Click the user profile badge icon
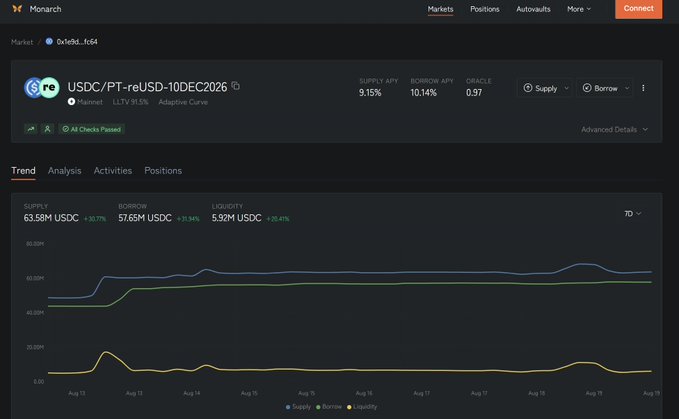679x419 pixels. [x=48, y=129]
